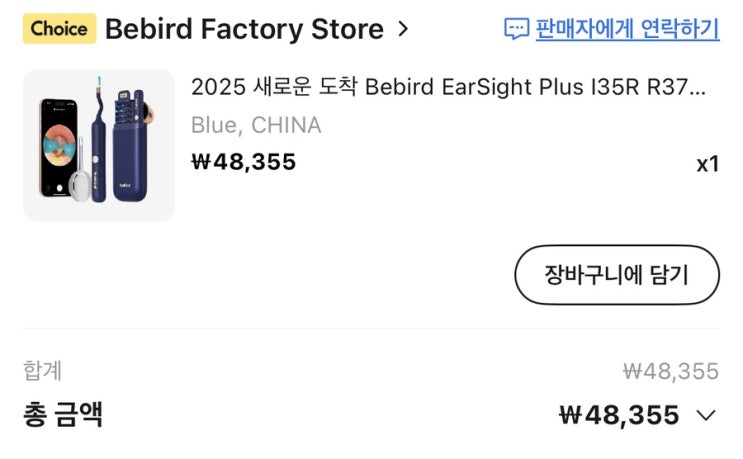Click the 판매자에게 연락하기 link
The height and width of the screenshot is (459, 743).
coord(627,29)
